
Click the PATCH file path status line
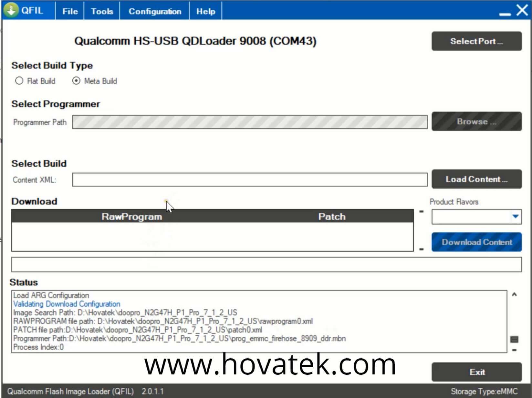[x=138, y=330]
